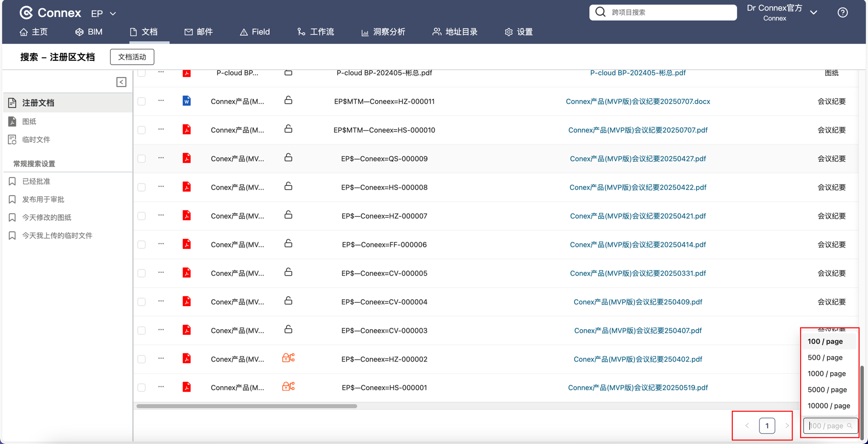
Task: Click the help question mark icon
Action: click(x=842, y=13)
